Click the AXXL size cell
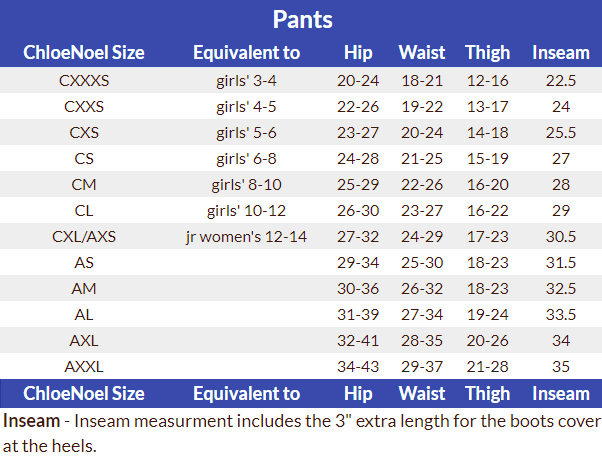602x472 pixels. click(x=84, y=367)
